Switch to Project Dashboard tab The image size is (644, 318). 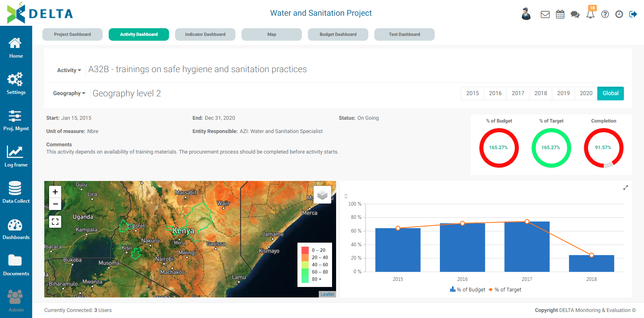point(72,34)
